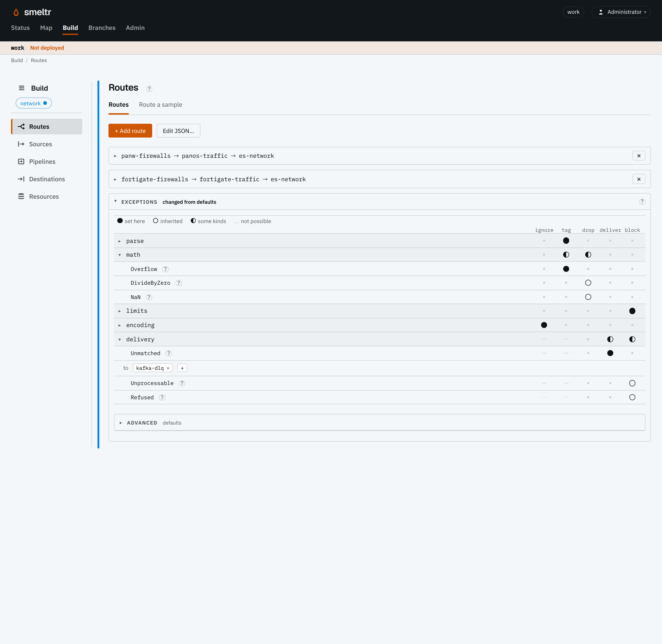Viewport: 662px width, 644px height.
Task: Show help for the NaN exception
Action: point(149,297)
